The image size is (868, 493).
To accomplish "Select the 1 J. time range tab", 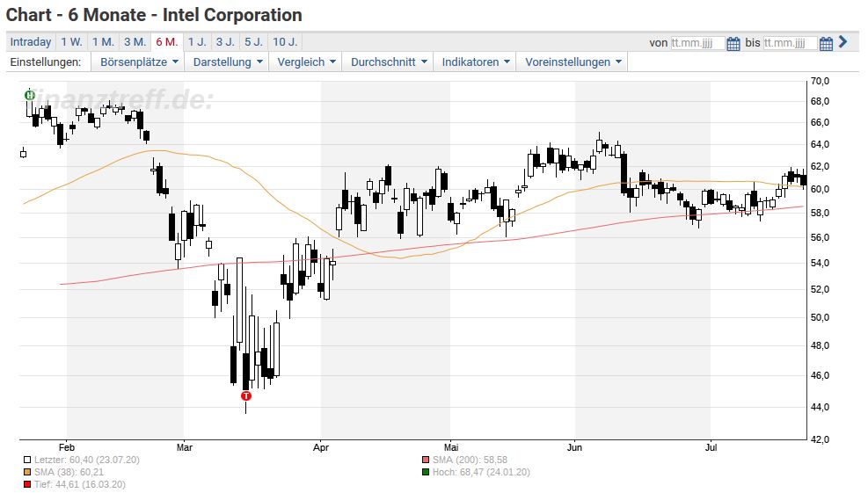I will (197, 42).
